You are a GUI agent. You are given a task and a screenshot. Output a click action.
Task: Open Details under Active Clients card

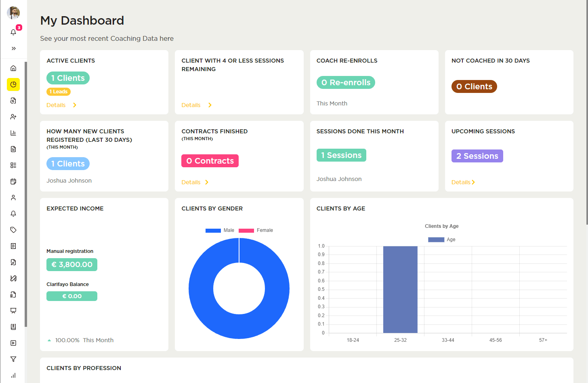(57, 105)
